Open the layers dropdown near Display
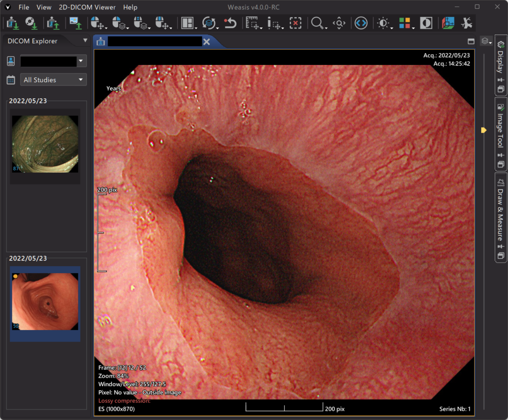 tap(486, 41)
